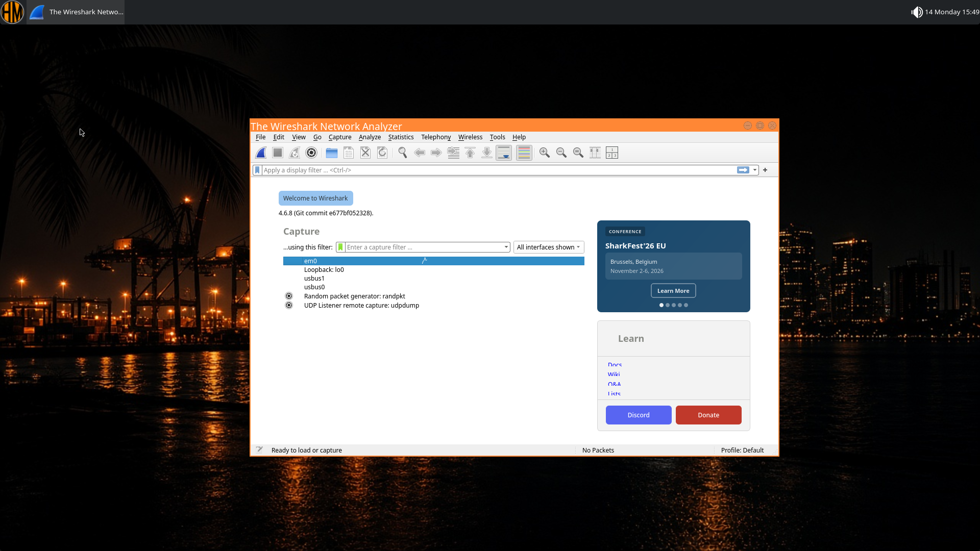Open the Wireless menu
Image resolution: width=980 pixels, height=551 pixels.
tap(470, 137)
